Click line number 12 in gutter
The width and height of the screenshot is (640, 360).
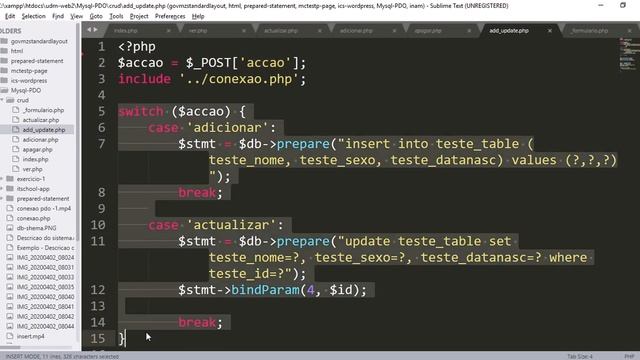(x=98, y=290)
